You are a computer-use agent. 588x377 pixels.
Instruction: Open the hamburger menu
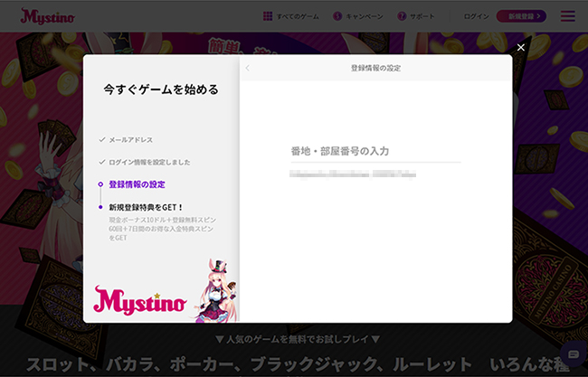tap(567, 16)
